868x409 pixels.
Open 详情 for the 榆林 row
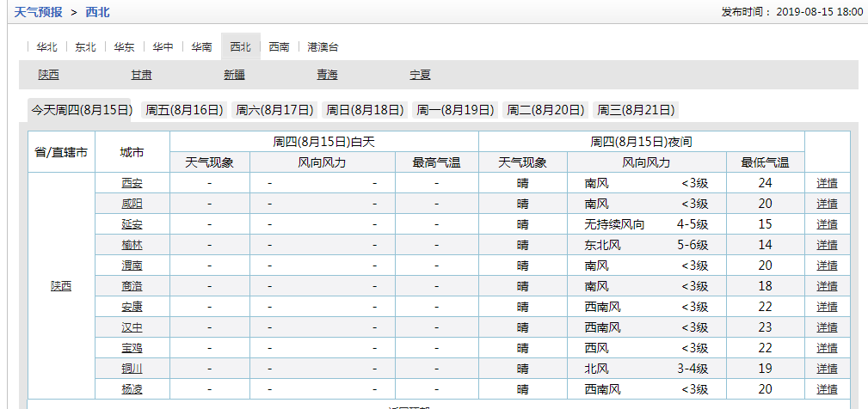827,245
